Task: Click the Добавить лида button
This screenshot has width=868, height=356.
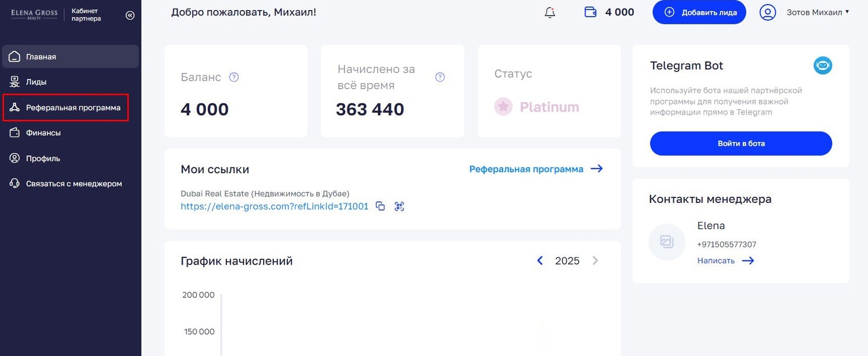Action: coord(699,12)
